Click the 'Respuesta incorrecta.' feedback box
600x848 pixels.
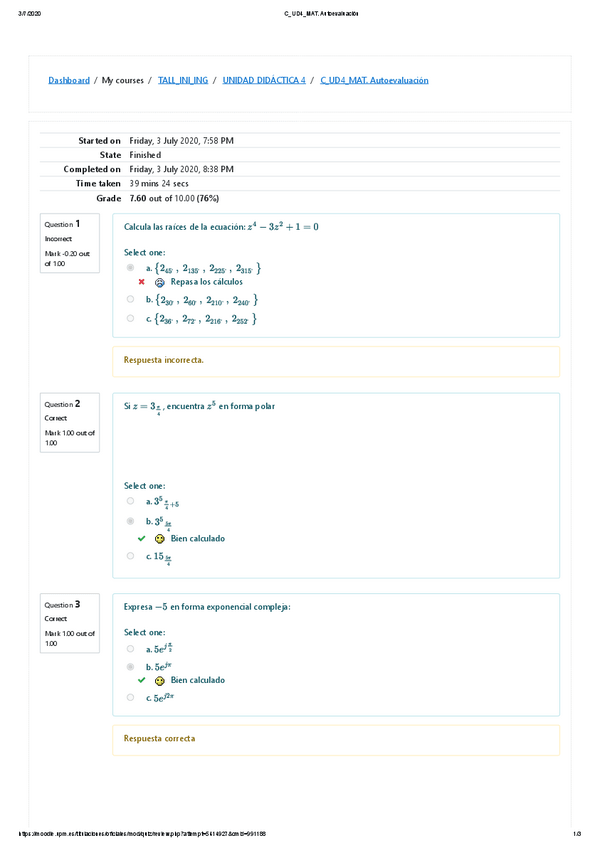[x=336, y=361]
